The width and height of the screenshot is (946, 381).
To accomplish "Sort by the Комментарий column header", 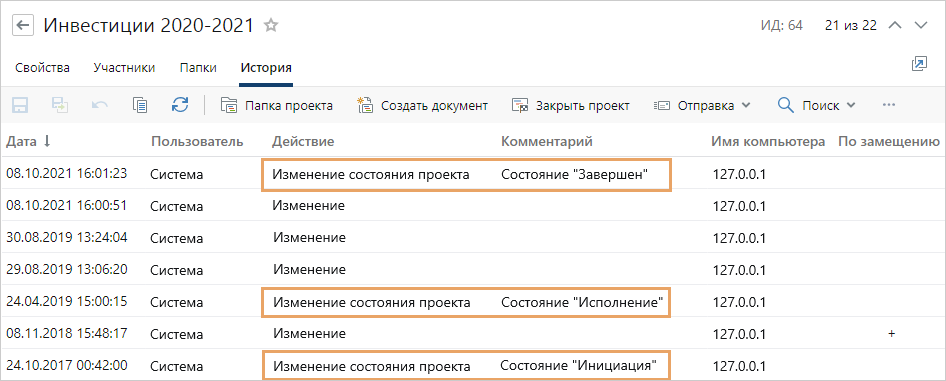I will (x=547, y=142).
